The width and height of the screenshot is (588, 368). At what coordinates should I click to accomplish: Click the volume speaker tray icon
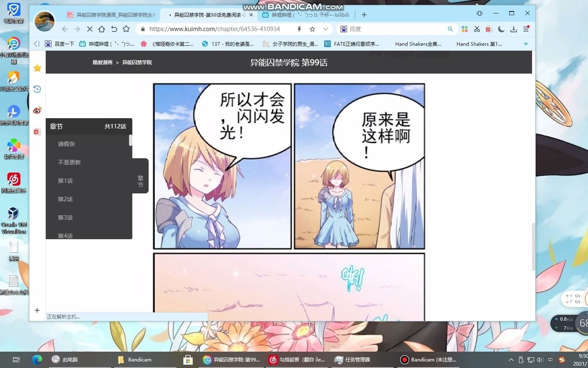tap(540, 360)
